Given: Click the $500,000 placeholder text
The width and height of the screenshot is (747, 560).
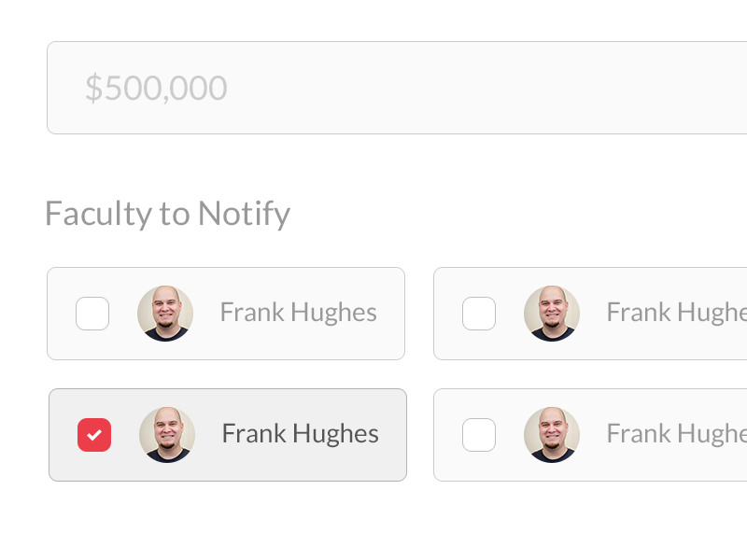Looking at the screenshot, I should (156, 88).
